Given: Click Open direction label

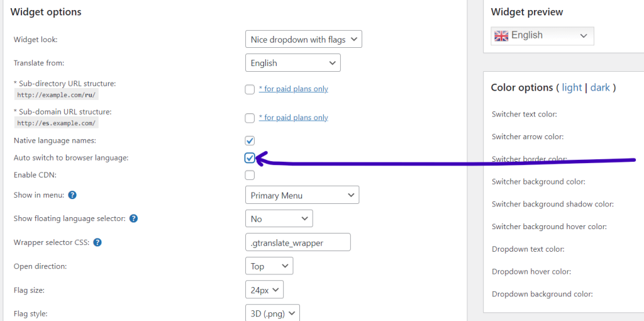Looking at the screenshot, I should point(40,266).
